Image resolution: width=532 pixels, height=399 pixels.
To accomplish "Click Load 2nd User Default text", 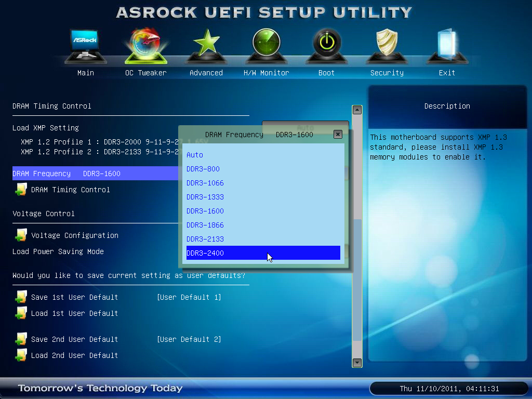I will tap(75, 355).
